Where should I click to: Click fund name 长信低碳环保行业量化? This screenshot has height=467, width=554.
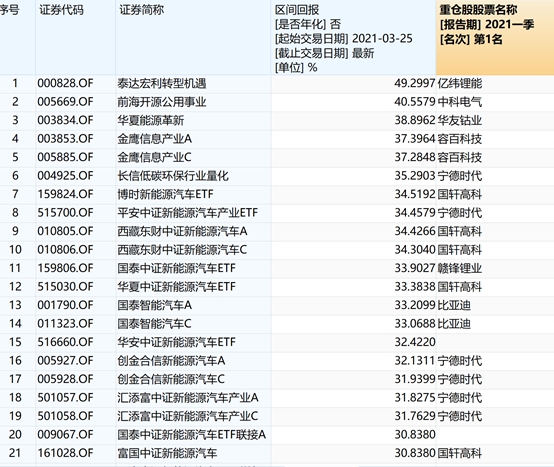click(173, 176)
